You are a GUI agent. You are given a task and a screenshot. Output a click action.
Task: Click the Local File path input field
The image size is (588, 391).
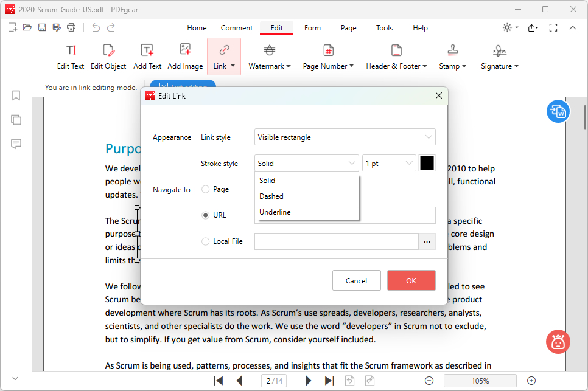click(336, 241)
